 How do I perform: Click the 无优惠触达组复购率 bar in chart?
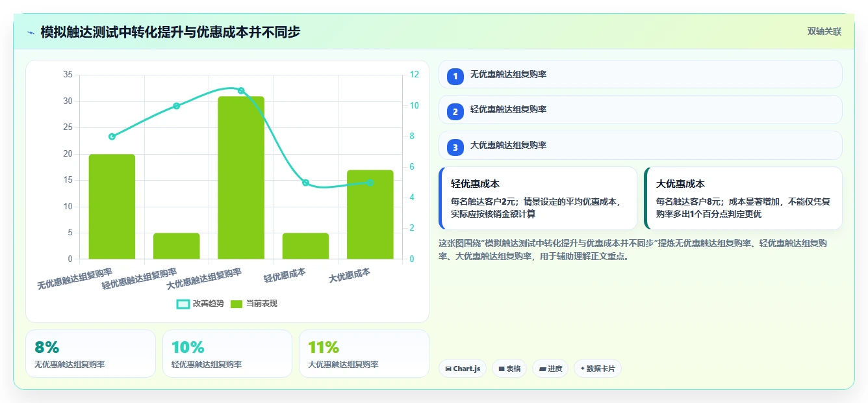[x=112, y=207]
